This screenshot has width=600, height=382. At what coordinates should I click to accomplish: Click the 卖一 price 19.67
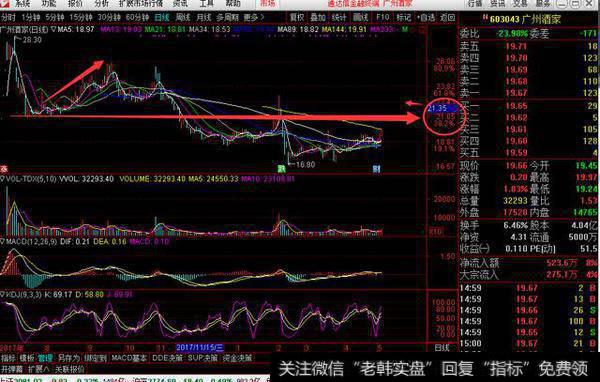click(516, 93)
